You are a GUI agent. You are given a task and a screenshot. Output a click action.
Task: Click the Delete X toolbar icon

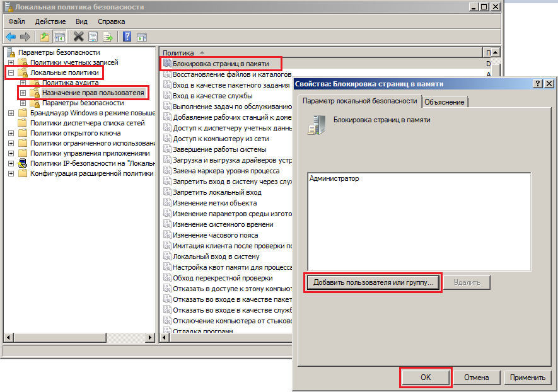click(78, 37)
